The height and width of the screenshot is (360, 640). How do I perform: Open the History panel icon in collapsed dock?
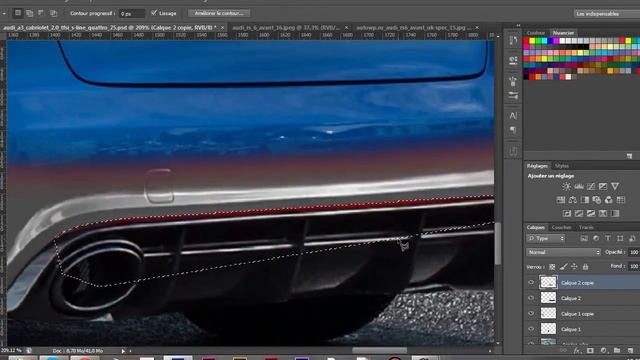513,41
